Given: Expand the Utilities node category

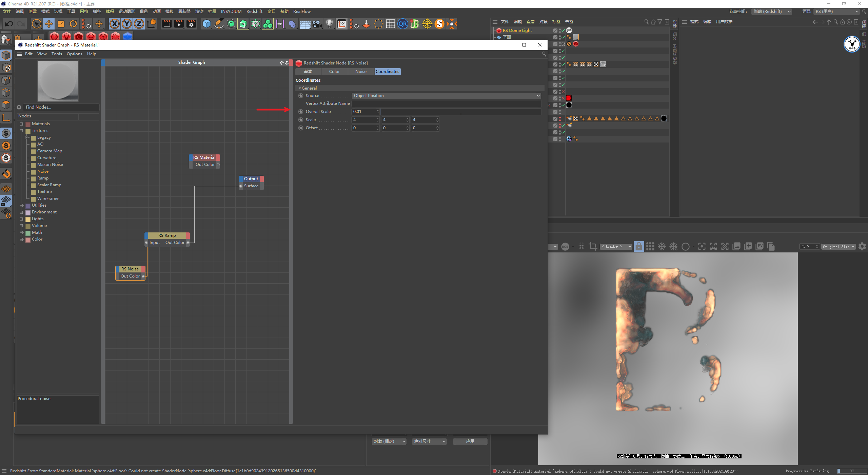Looking at the screenshot, I should pyautogui.click(x=21, y=205).
